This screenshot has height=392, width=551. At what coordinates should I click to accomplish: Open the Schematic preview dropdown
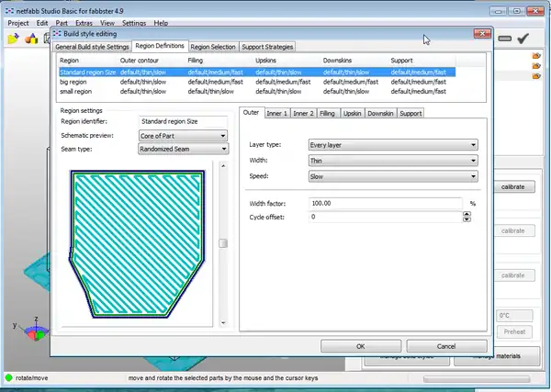pos(183,136)
